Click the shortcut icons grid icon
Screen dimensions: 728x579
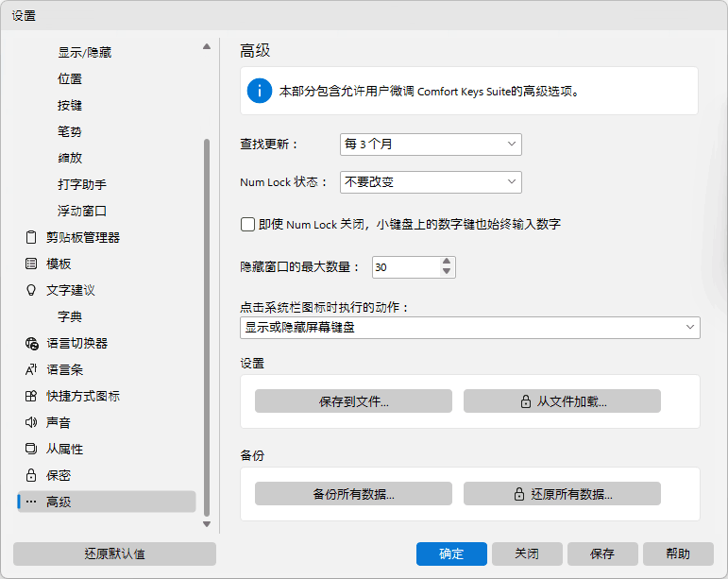coord(31,396)
